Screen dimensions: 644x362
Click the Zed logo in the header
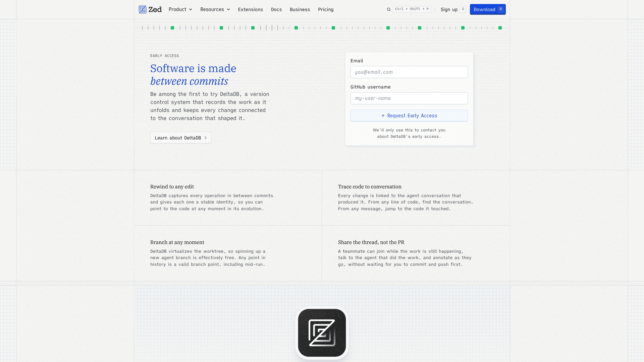pos(150,9)
